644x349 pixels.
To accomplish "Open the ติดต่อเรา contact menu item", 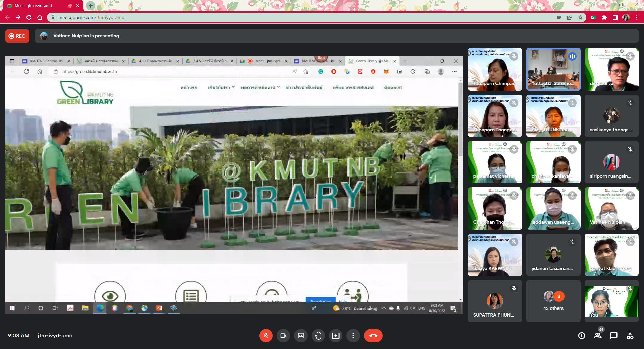I will 393,87.
